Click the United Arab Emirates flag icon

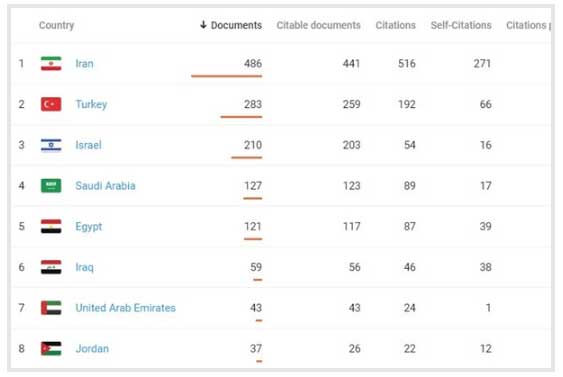(x=51, y=308)
